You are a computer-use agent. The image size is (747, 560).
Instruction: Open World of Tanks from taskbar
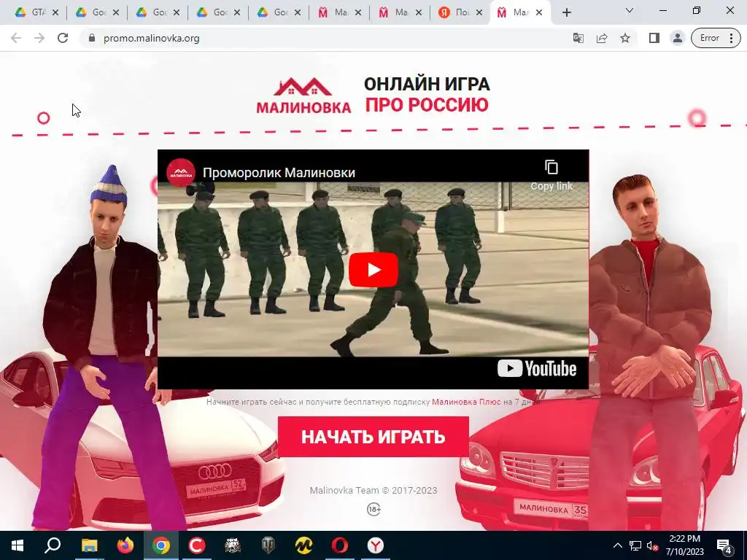tap(268, 545)
